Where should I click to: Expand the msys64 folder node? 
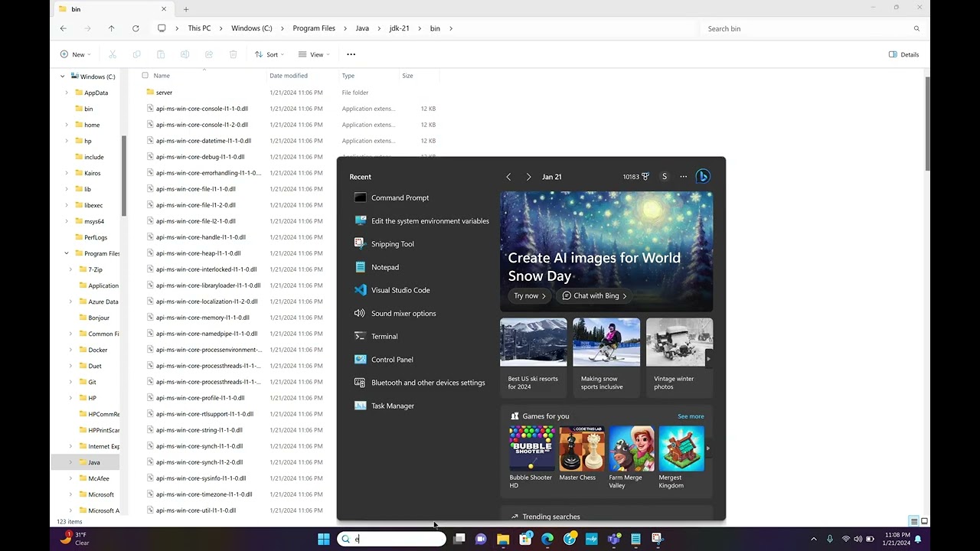coord(67,221)
